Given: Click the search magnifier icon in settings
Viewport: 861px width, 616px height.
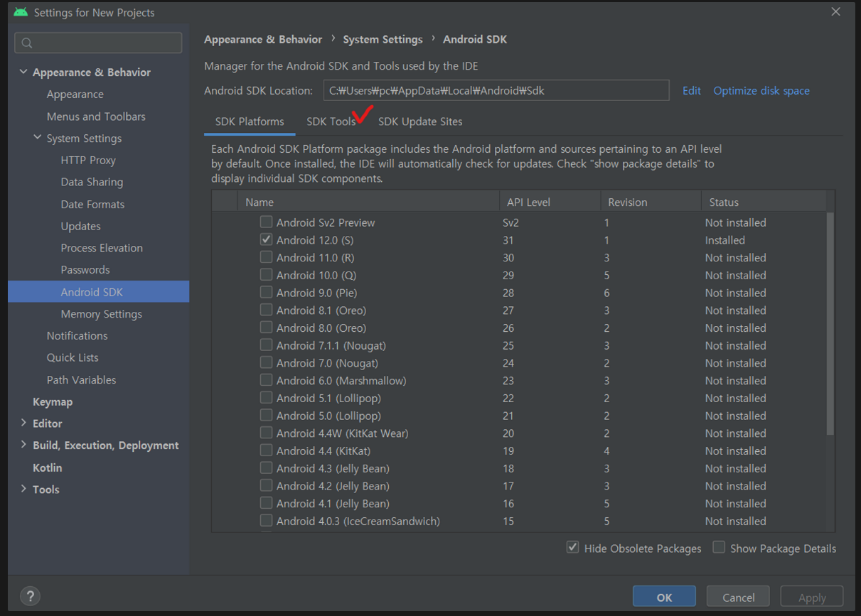Looking at the screenshot, I should click(27, 43).
